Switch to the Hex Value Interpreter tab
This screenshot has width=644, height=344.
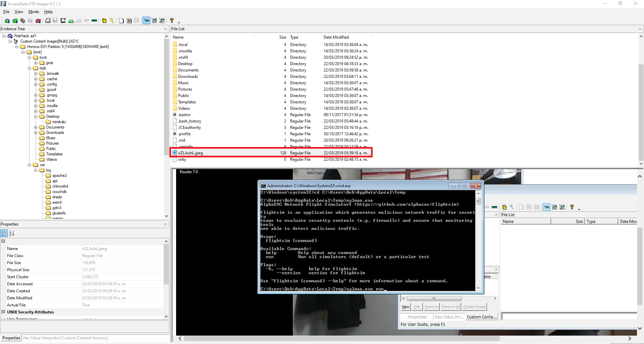pos(41,338)
